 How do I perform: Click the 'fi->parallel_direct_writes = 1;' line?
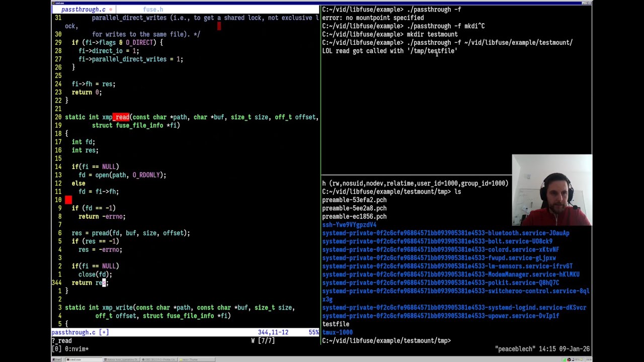131,59
